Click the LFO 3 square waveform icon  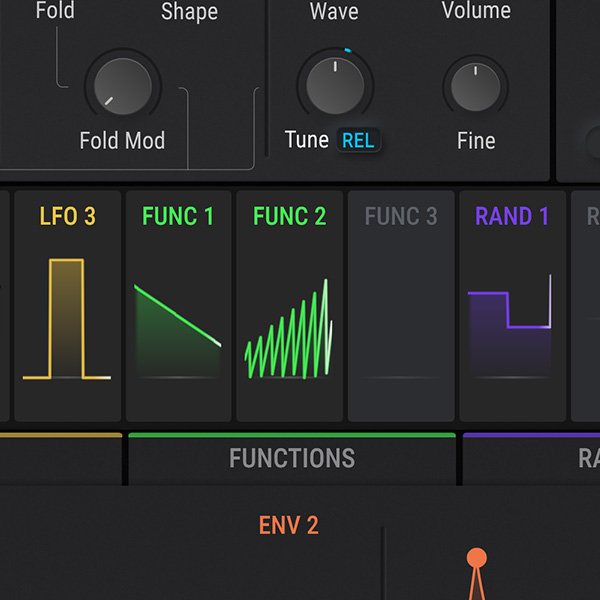click(67, 320)
